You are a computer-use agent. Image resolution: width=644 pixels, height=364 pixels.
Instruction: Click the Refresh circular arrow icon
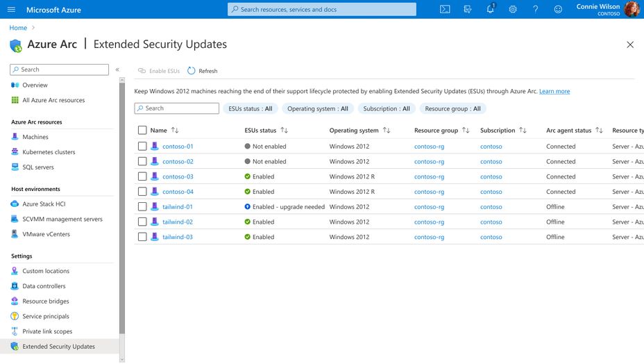coord(192,71)
